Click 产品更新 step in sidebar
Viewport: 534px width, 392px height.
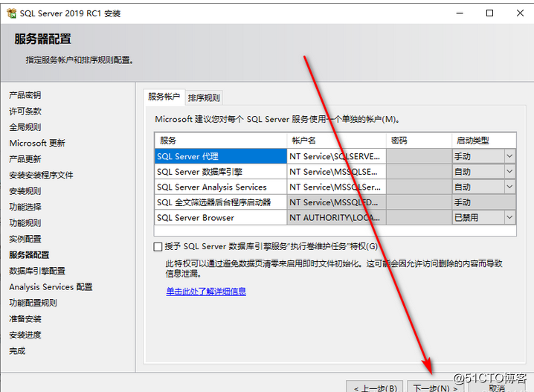point(25,159)
